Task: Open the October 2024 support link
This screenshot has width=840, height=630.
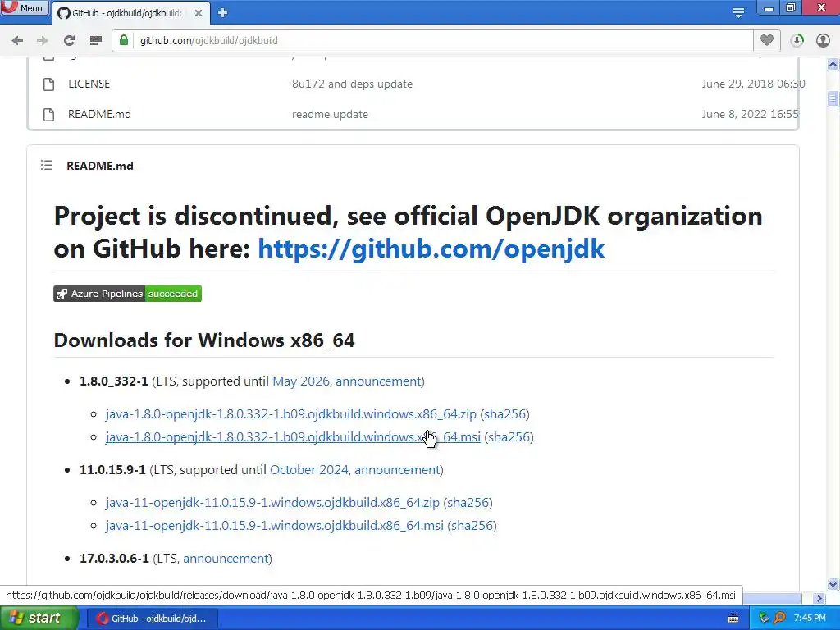Action: point(310,470)
